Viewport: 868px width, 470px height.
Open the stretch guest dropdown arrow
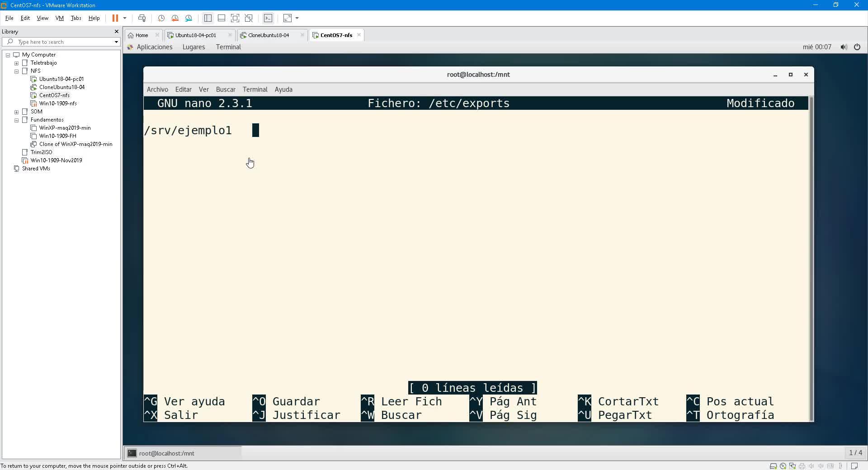297,18
